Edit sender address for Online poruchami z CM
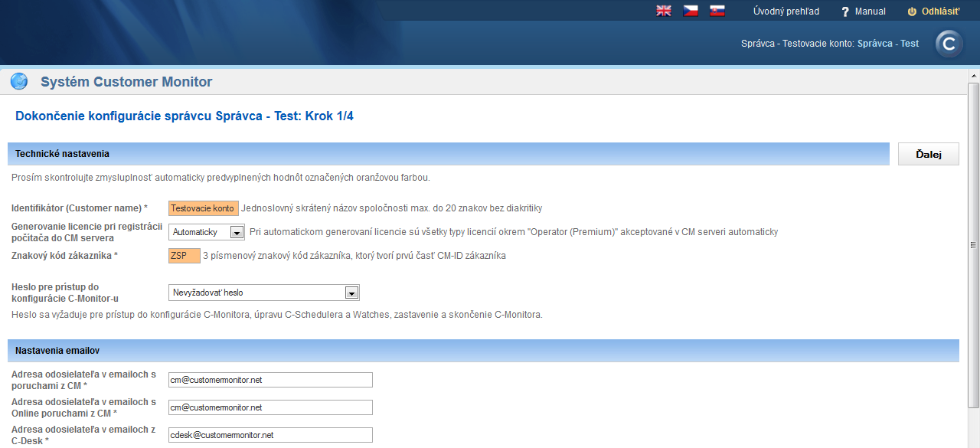The height and width of the screenshot is (448, 980). point(270,407)
